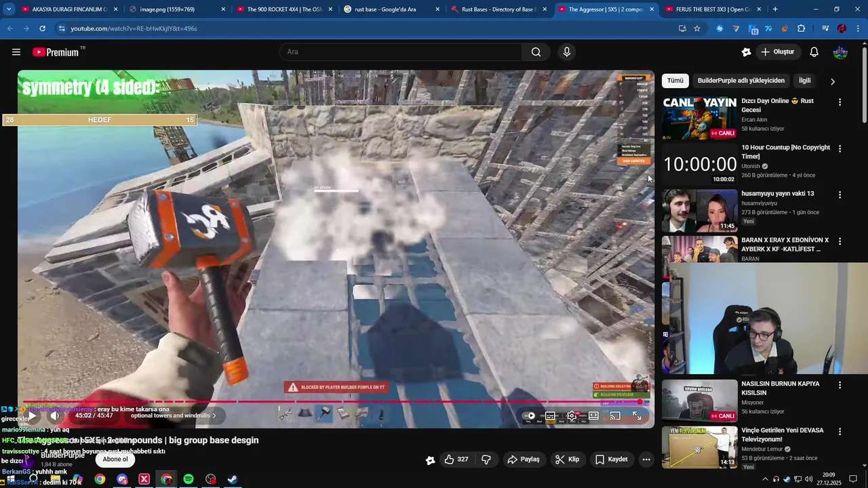Viewport: 868px width, 488px height.
Task: Expand the chapter 'optional towers and windmills'
Action: 174,415
